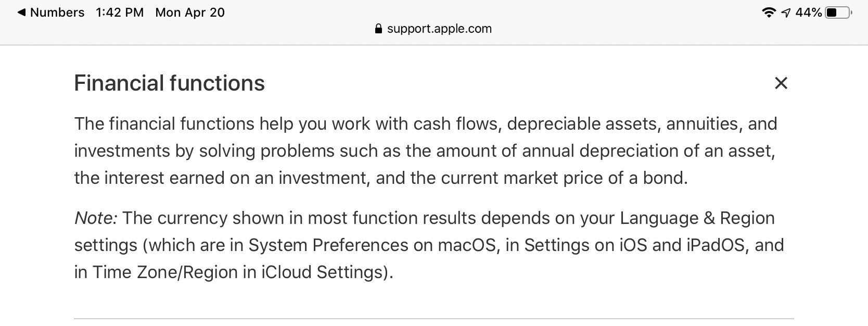Tap the words Language & Region

pos(697,218)
